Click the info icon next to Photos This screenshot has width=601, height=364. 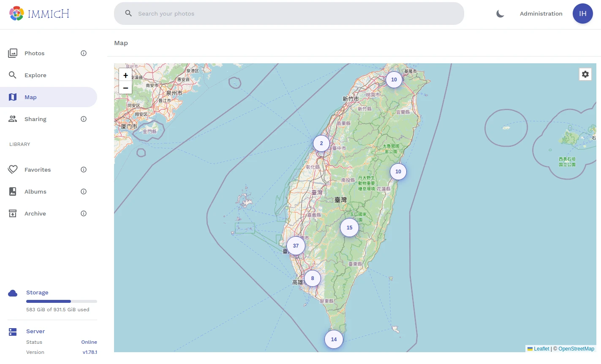click(84, 53)
